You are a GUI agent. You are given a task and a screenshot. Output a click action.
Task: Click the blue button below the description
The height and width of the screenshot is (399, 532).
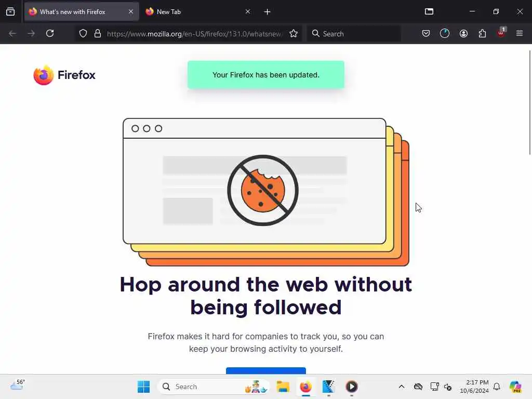(266, 370)
